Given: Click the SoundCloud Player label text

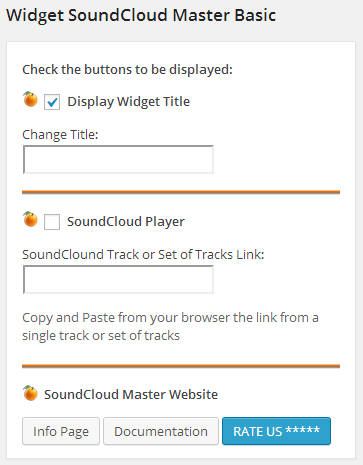Looking at the screenshot, I should click(x=126, y=222).
